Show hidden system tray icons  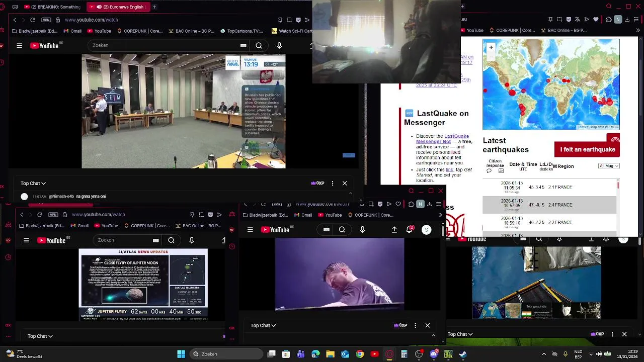(x=544, y=354)
